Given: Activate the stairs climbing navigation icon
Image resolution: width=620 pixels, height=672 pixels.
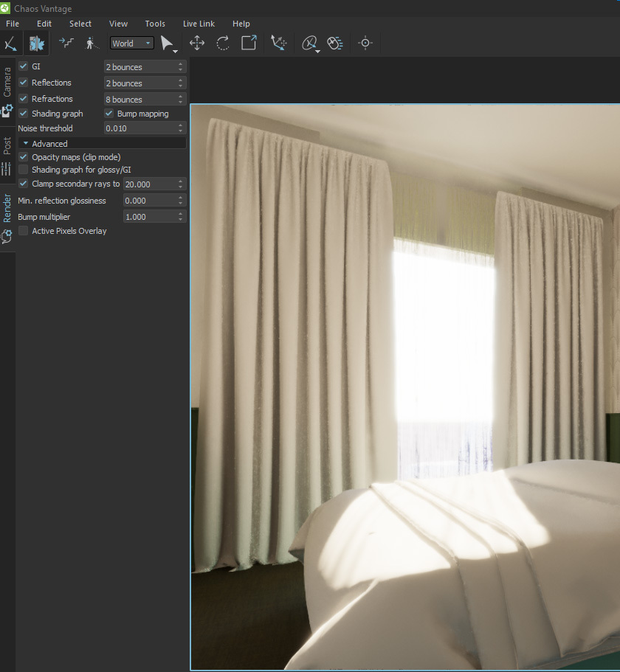Looking at the screenshot, I should pos(66,43).
